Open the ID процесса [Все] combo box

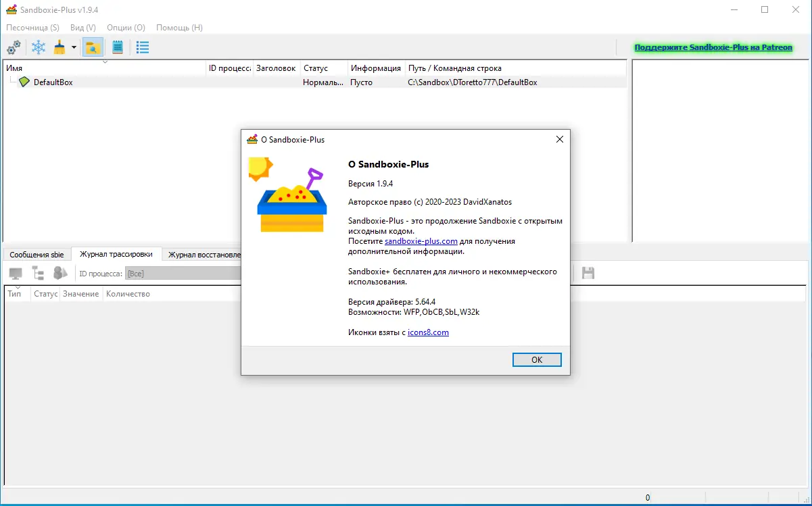point(183,274)
